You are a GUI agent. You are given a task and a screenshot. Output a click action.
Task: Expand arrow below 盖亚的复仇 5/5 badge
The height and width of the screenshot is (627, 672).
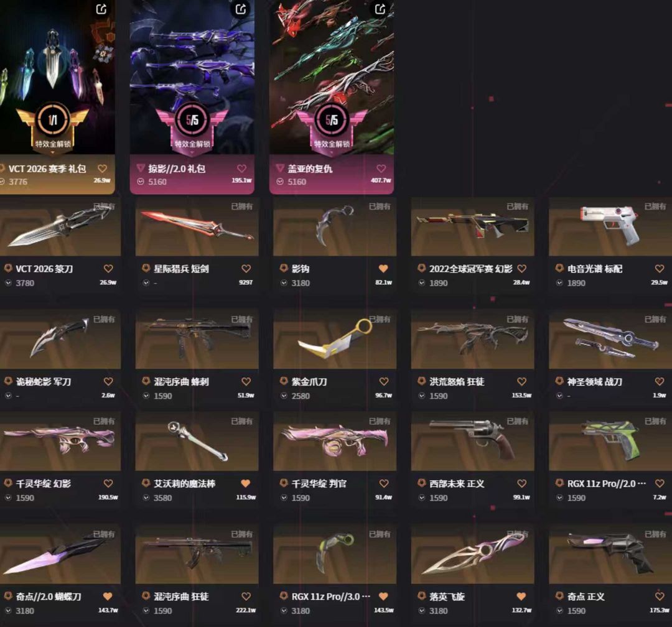(x=332, y=152)
